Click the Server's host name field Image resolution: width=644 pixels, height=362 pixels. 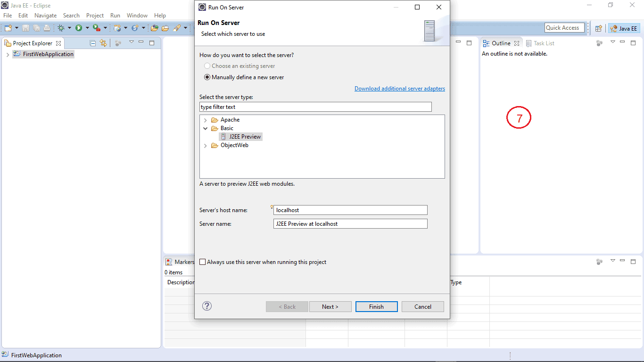350,210
